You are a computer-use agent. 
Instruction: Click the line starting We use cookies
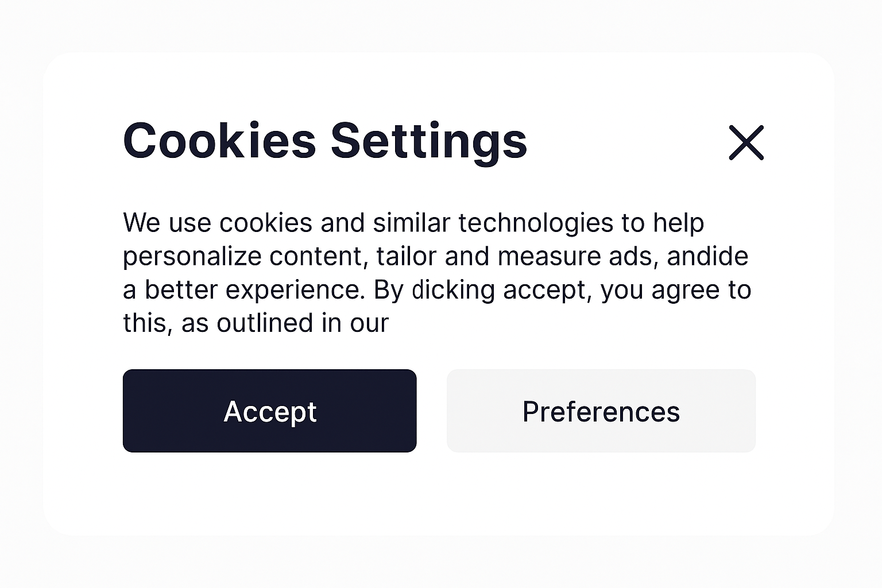(x=413, y=223)
